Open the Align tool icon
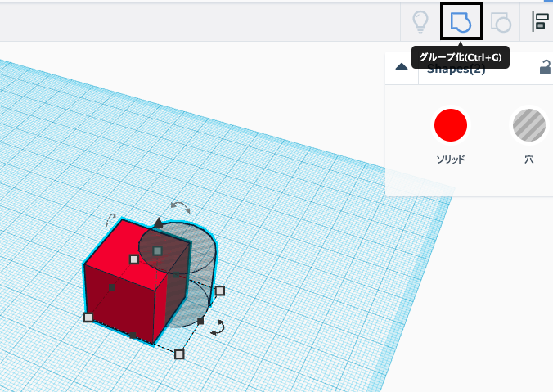 (x=540, y=22)
